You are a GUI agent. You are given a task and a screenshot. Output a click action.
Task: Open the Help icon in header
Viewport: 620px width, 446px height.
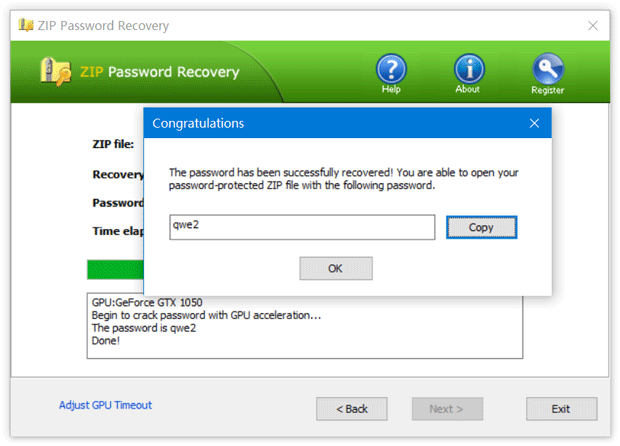click(x=391, y=69)
